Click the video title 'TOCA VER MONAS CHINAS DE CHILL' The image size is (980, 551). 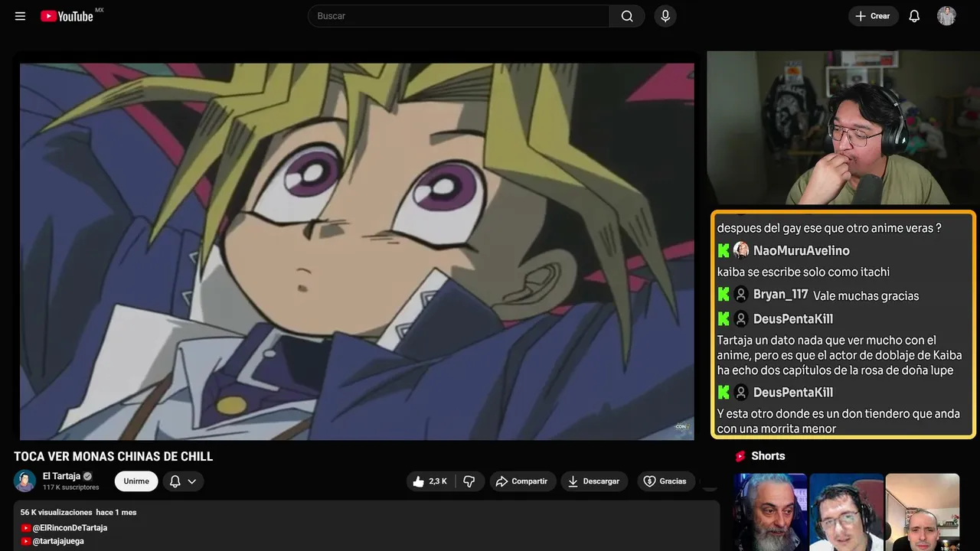113,457
